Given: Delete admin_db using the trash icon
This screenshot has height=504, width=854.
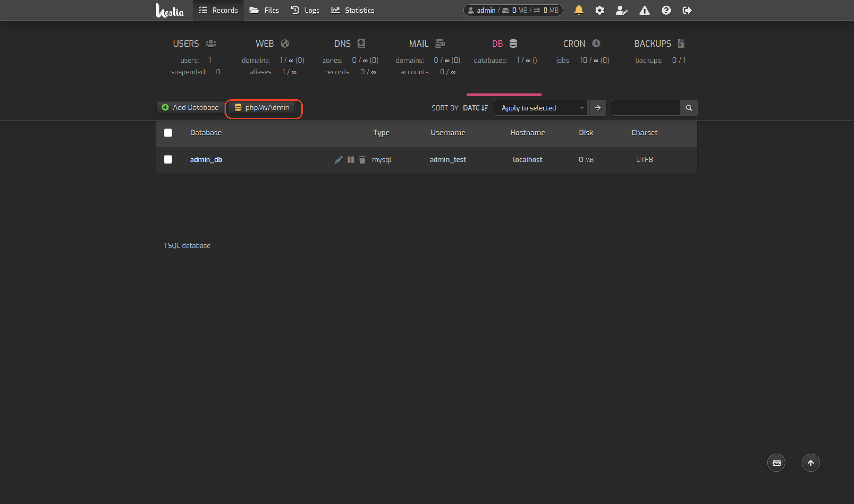Looking at the screenshot, I should click(362, 160).
